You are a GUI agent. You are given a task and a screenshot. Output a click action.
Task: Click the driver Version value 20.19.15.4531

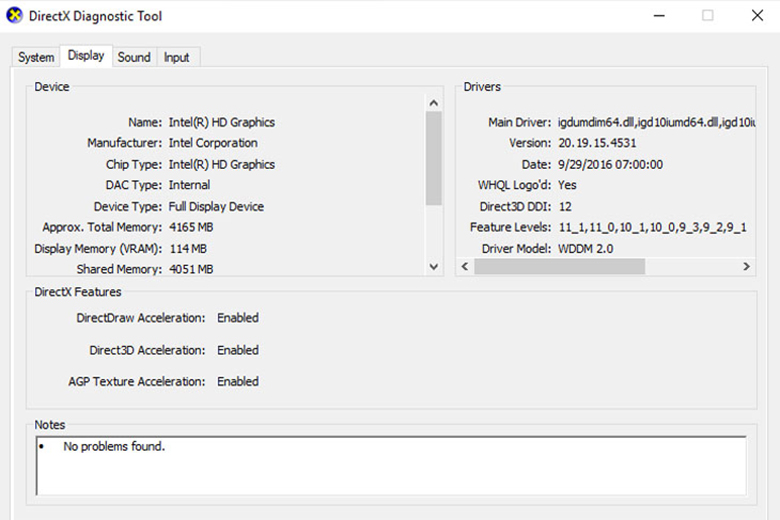point(598,143)
